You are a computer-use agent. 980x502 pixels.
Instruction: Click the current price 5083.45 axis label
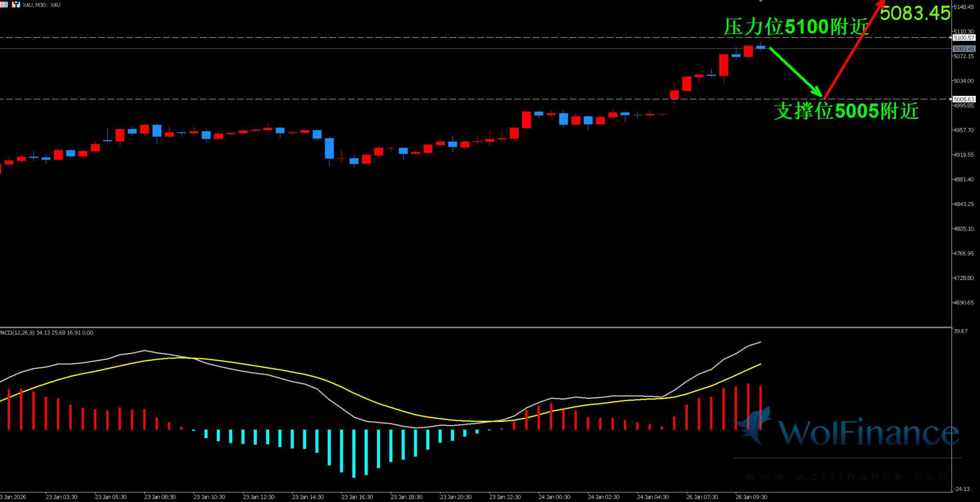pyautogui.click(x=963, y=49)
